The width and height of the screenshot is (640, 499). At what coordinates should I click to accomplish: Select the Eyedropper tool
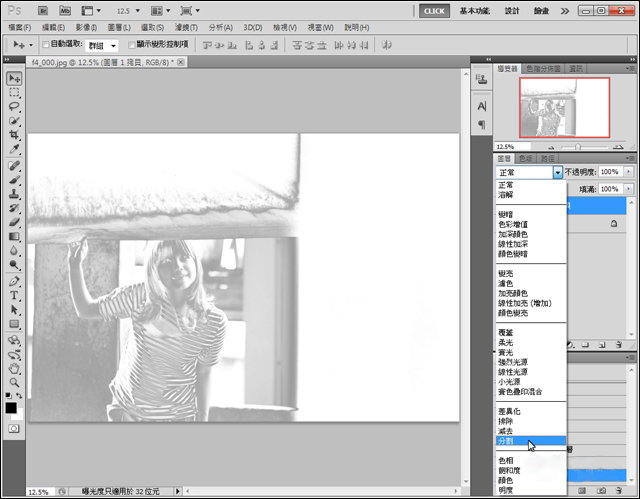pyautogui.click(x=14, y=149)
